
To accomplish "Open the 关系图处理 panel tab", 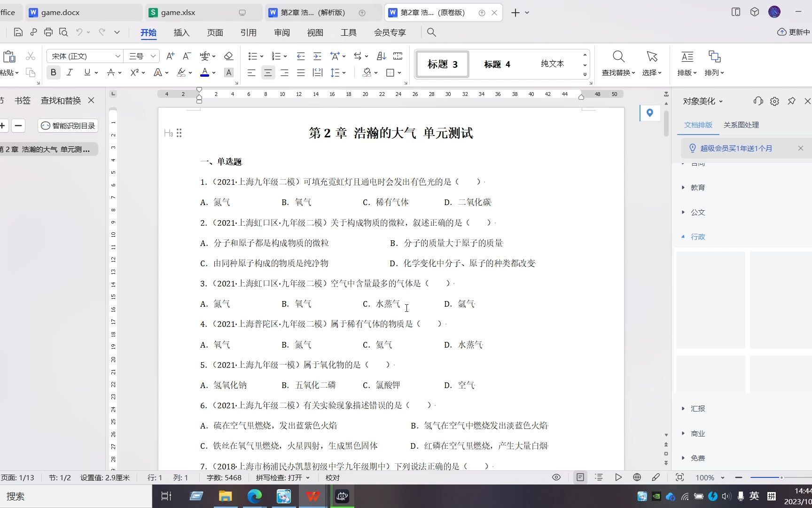I will (x=741, y=125).
